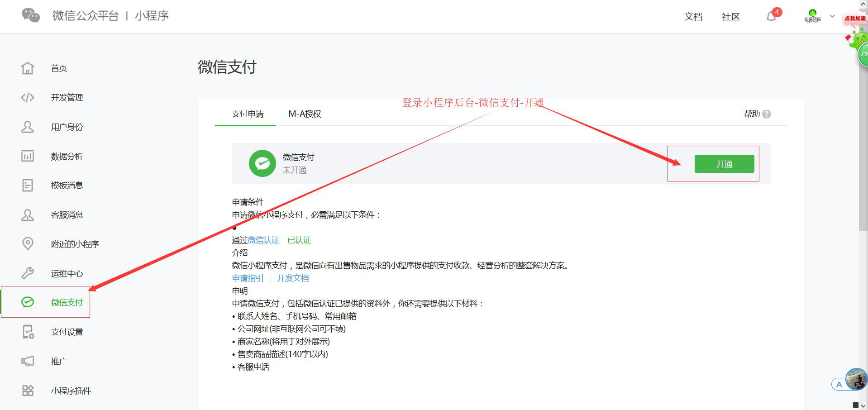Select 模板消息 in the sidebar menu

coord(67,185)
